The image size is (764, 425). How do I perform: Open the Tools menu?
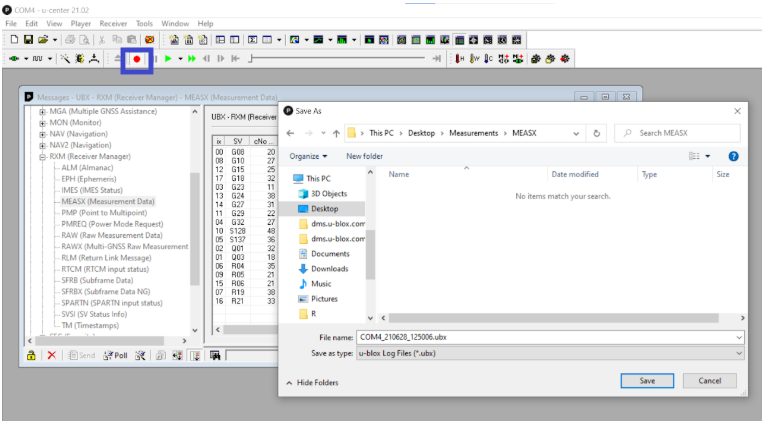(x=144, y=23)
